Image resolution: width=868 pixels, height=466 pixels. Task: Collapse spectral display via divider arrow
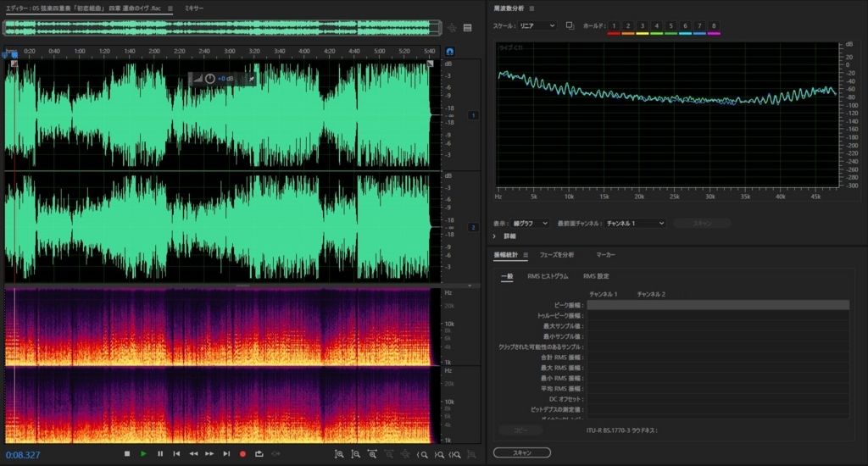[470, 286]
